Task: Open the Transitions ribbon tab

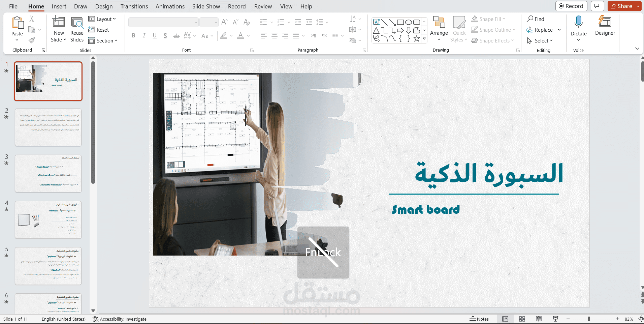Action: point(134,6)
